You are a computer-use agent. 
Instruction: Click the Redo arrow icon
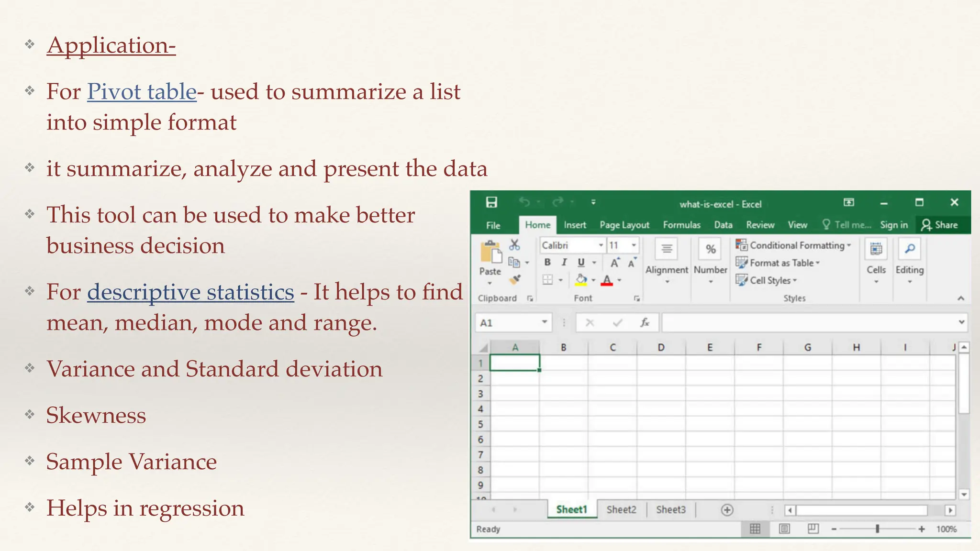[x=558, y=202]
